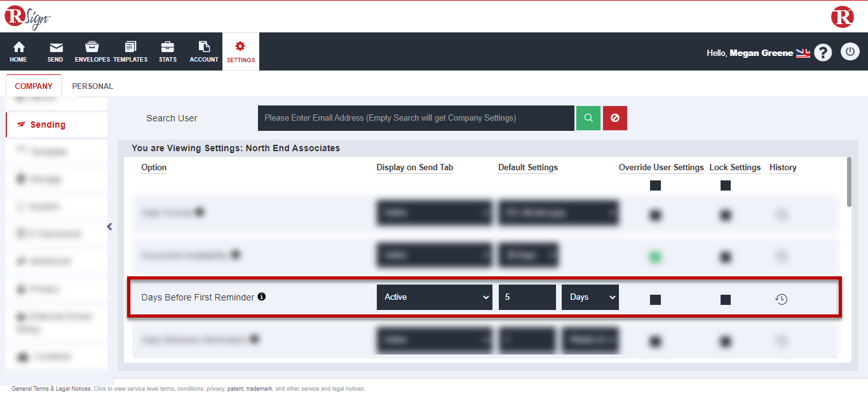Open the Days unit dropdown

tap(590, 297)
